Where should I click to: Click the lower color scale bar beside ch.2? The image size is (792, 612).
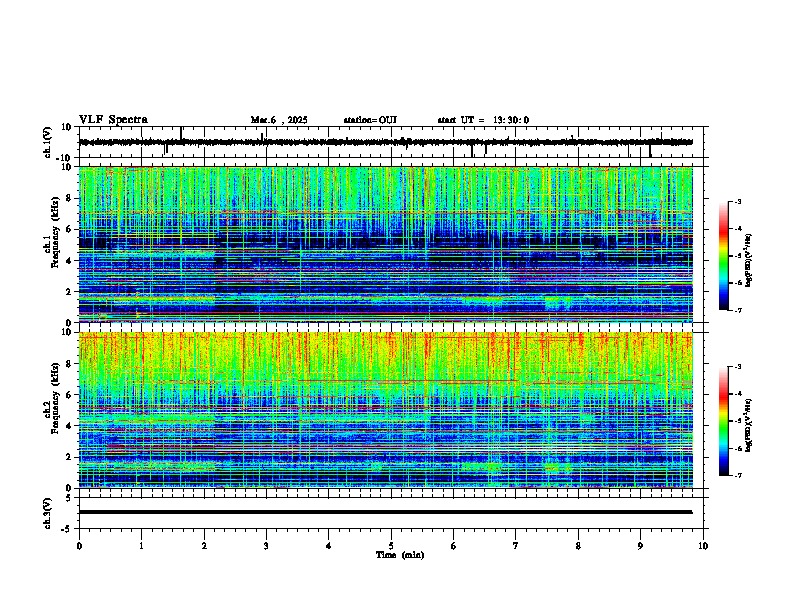point(724,421)
